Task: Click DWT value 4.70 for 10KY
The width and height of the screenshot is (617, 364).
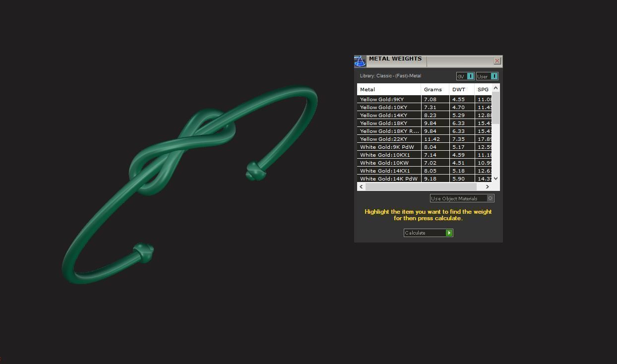Action: (458, 107)
